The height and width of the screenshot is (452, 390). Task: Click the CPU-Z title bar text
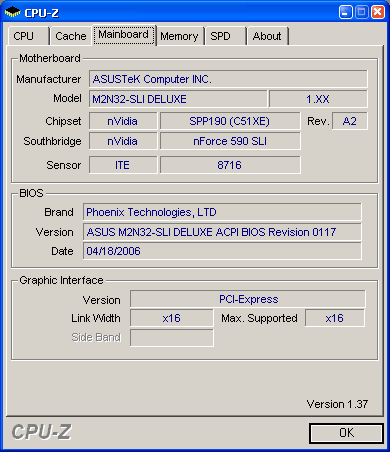tap(41, 13)
